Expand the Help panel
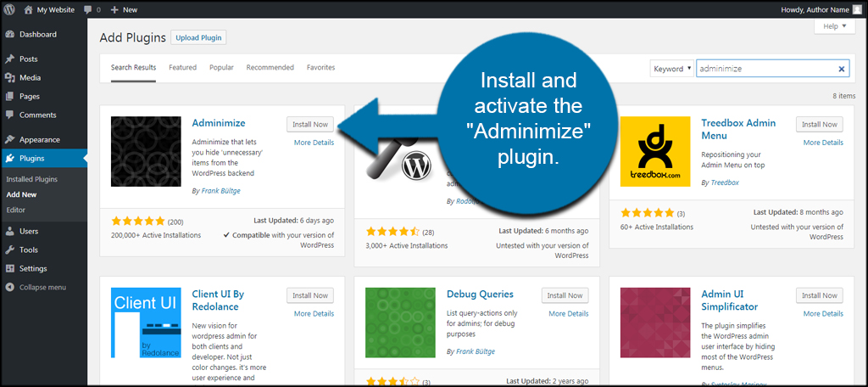 click(835, 26)
